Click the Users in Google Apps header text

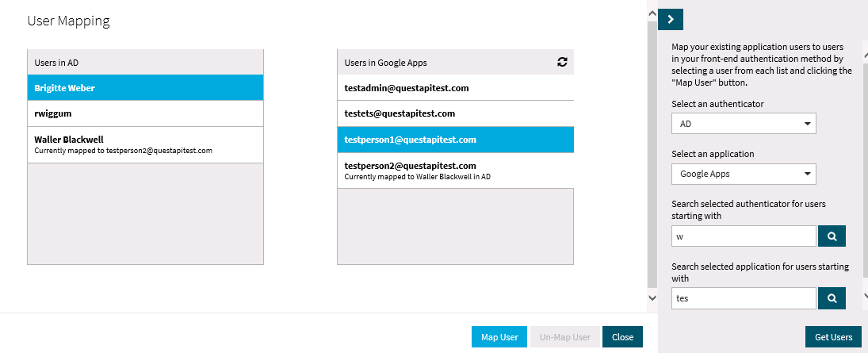pyautogui.click(x=385, y=63)
